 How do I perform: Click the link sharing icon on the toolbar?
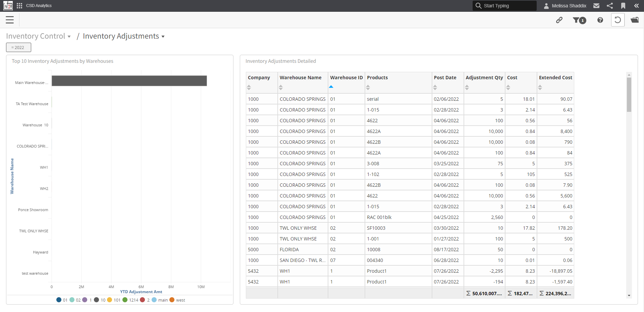(559, 20)
